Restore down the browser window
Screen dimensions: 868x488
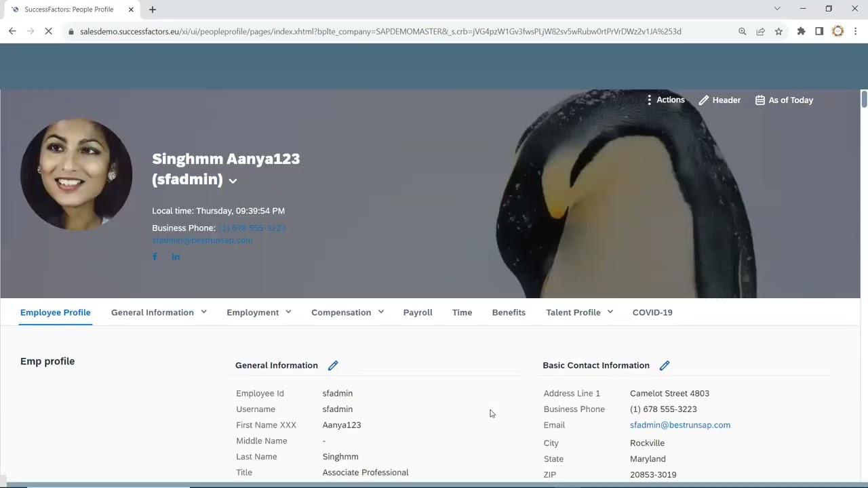click(x=829, y=9)
